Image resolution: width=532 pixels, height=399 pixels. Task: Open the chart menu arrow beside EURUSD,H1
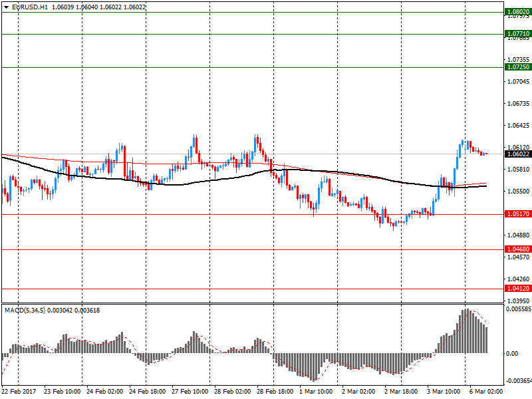pos(6,7)
